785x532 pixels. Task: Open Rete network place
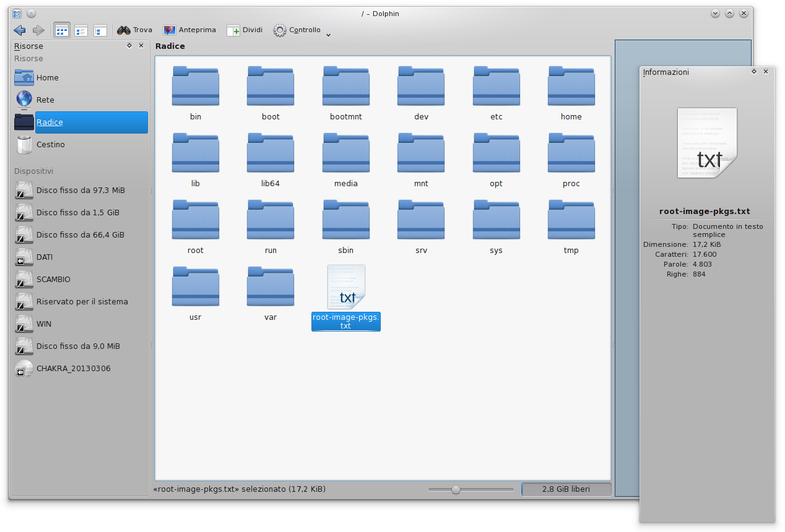click(x=45, y=100)
